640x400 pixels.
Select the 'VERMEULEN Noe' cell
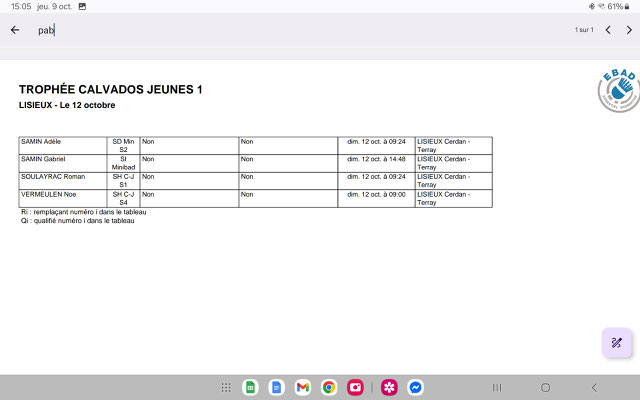click(63, 198)
